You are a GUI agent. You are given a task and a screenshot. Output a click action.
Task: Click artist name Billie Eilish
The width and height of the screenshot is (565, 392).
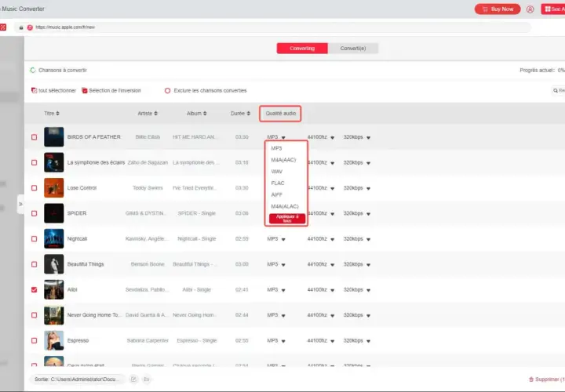(x=148, y=137)
